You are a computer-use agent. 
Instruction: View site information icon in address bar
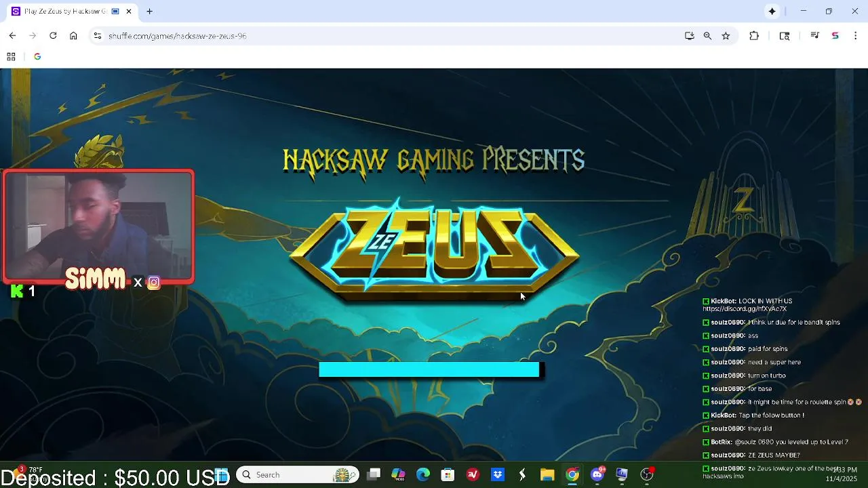[97, 36]
